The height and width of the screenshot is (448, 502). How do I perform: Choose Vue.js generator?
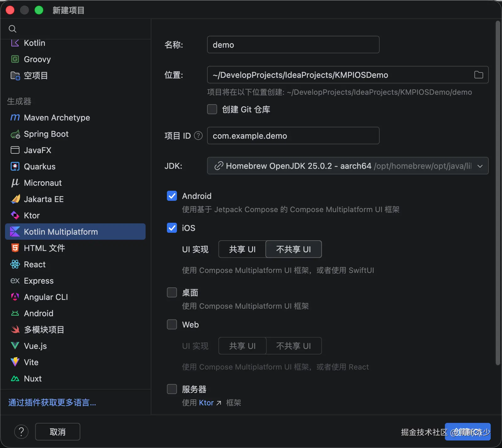click(x=75, y=346)
